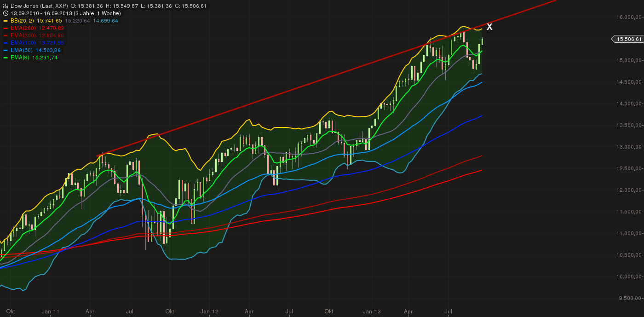Click the candlestick chart symbol icon

[5, 6]
